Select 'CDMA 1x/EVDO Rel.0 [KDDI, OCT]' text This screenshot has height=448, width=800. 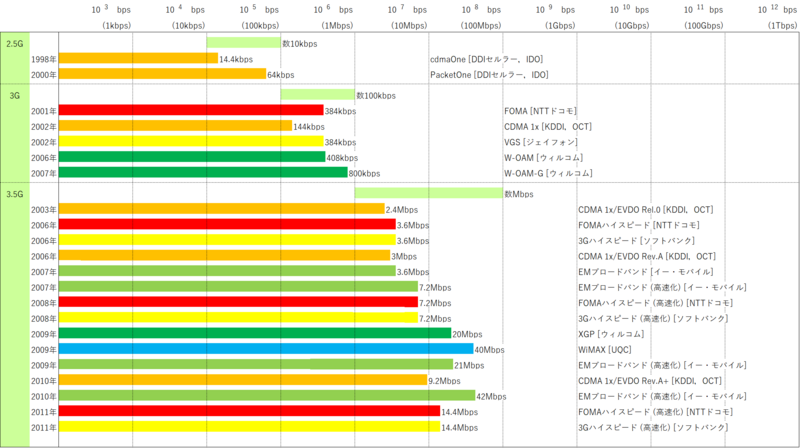click(x=646, y=210)
